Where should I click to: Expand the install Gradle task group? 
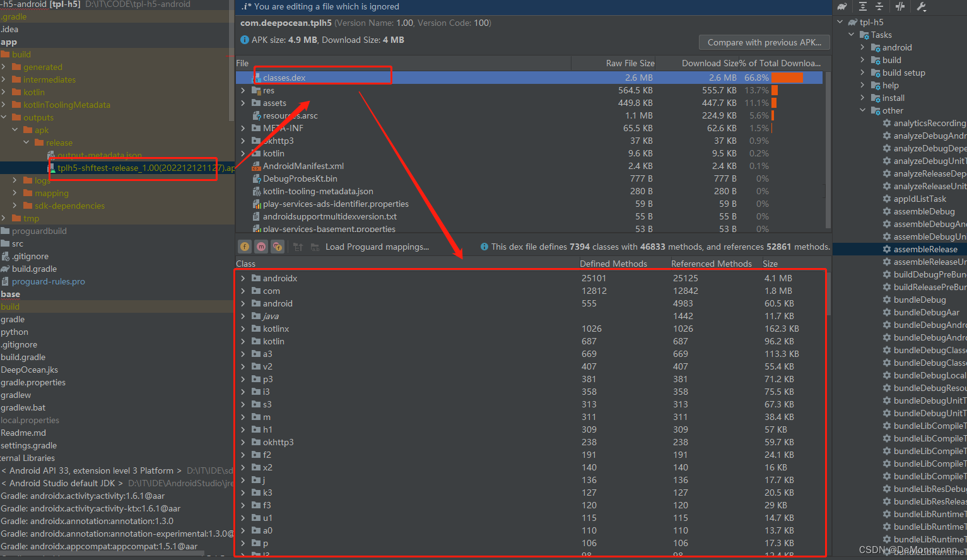862,98
